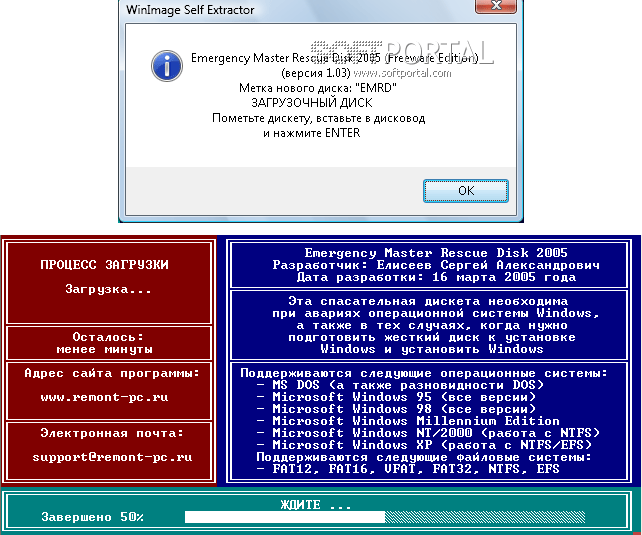Click the 'ЗАГРУЗОЧНЫЙ ДИСК' text

click(x=312, y=103)
